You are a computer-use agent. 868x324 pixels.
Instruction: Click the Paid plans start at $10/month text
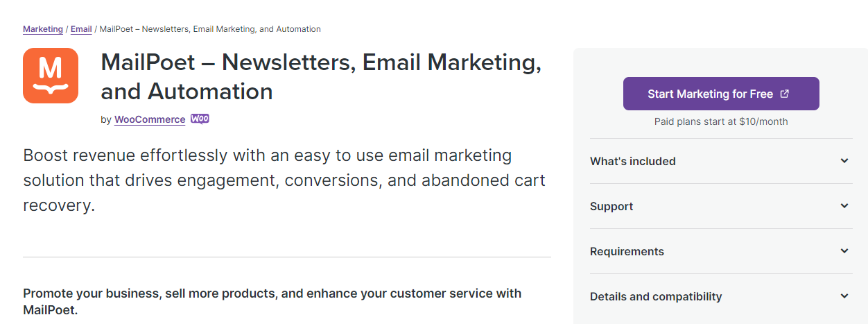tap(721, 121)
